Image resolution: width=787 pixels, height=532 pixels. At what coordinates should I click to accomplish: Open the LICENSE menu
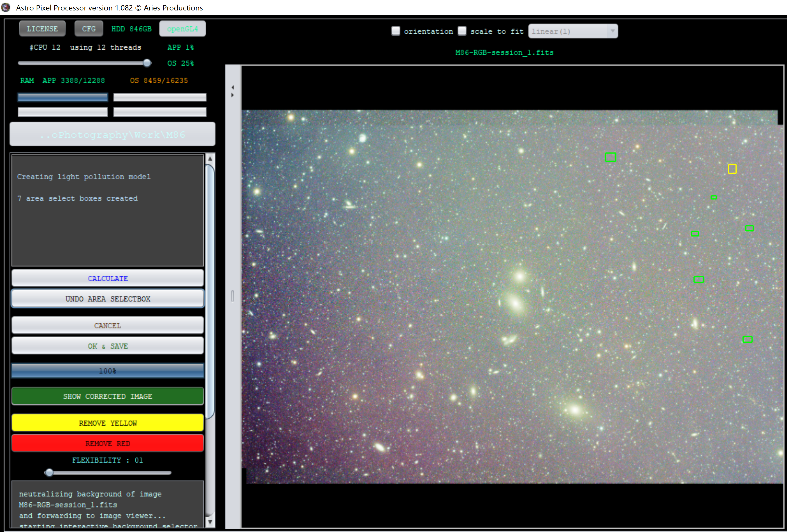pyautogui.click(x=42, y=29)
